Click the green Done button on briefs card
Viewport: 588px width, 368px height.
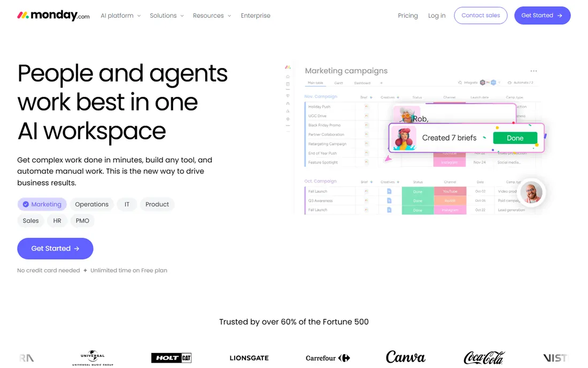click(515, 138)
